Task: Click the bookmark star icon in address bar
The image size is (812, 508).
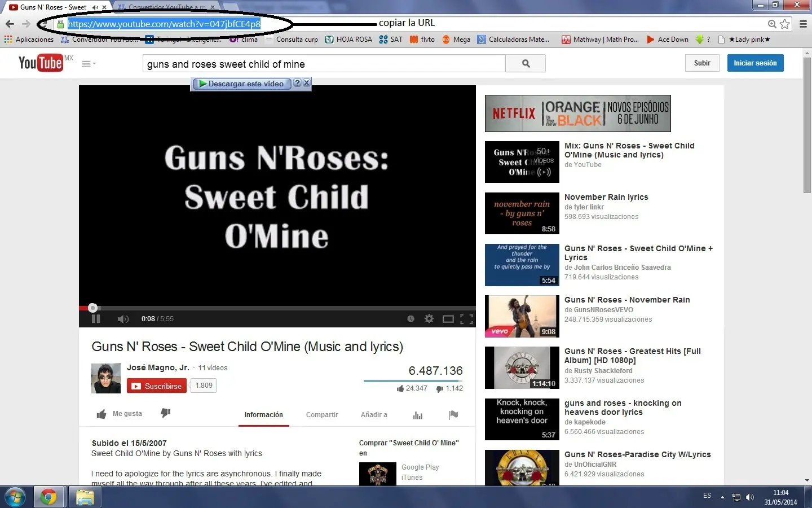Action: click(x=784, y=24)
